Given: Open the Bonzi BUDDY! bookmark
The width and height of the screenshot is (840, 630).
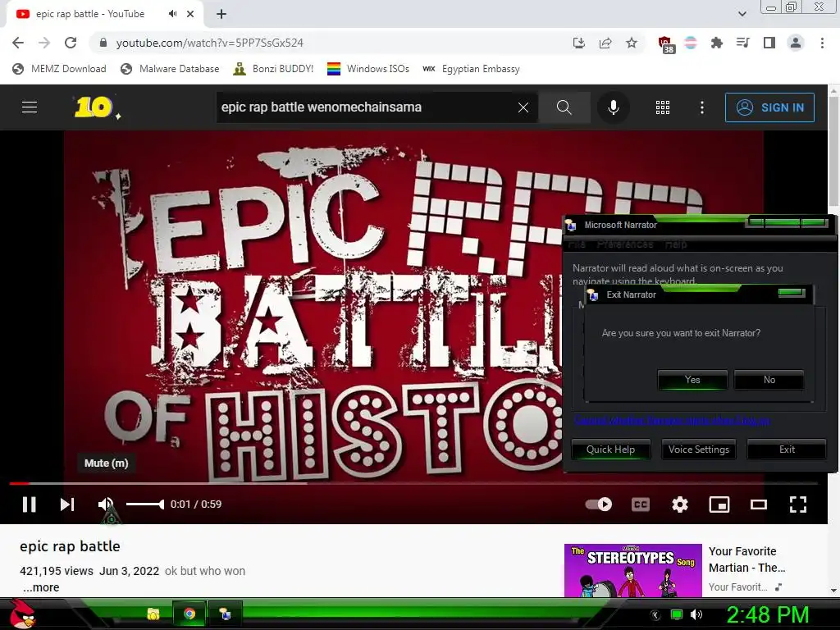Looking at the screenshot, I should tap(273, 69).
